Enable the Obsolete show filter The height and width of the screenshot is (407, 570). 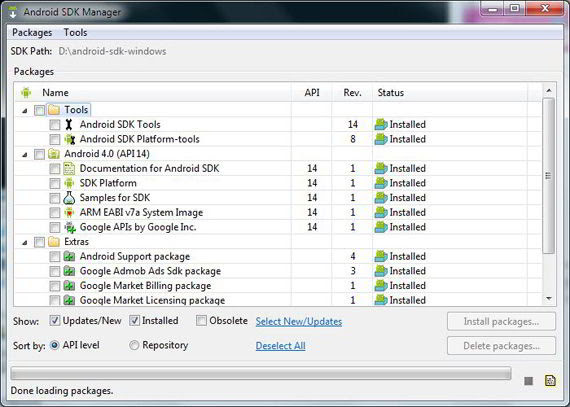point(201,321)
